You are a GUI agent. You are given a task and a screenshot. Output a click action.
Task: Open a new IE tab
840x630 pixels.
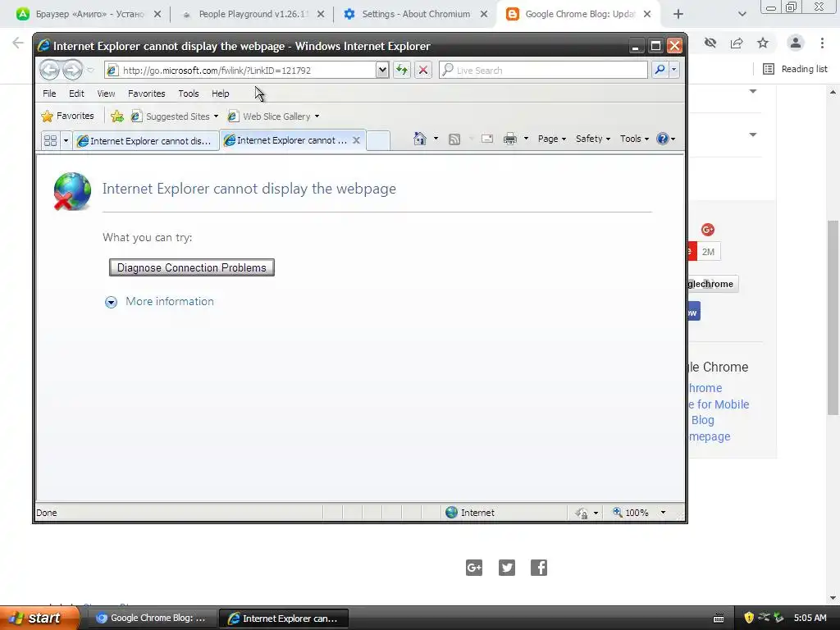378,140
